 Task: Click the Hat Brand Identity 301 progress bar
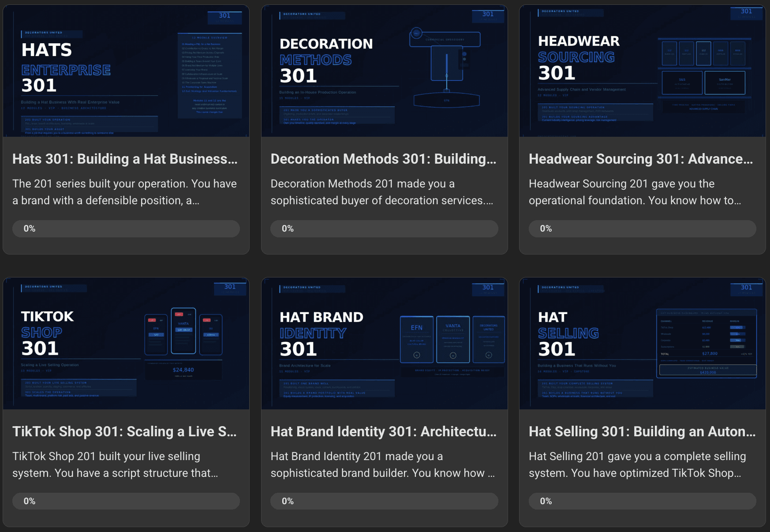385,501
